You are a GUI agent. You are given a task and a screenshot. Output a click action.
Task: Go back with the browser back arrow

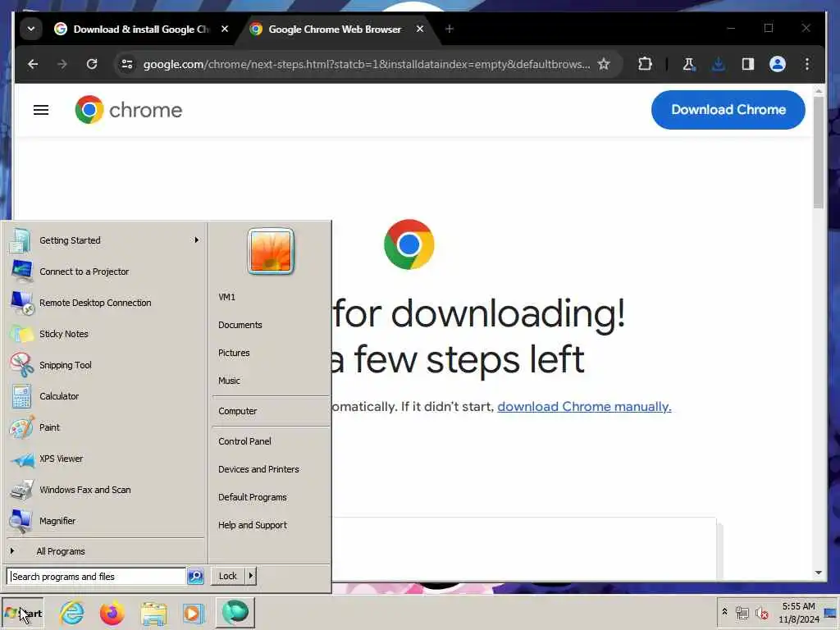pyautogui.click(x=33, y=64)
